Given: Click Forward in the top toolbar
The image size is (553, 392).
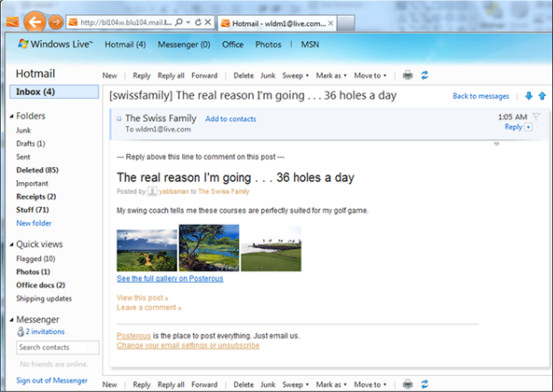Looking at the screenshot, I should (x=204, y=76).
